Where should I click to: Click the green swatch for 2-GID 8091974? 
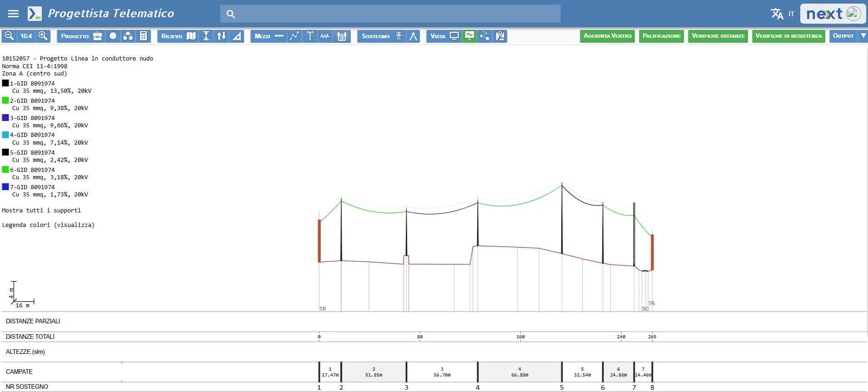pos(5,101)
